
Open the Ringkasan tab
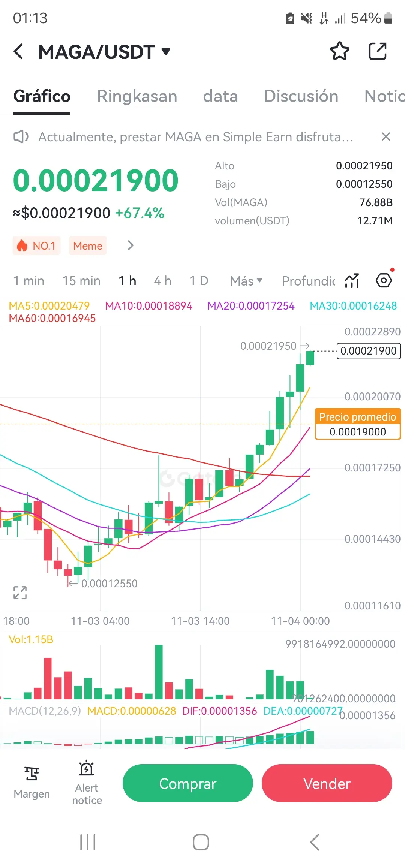[x=137, y=96]
